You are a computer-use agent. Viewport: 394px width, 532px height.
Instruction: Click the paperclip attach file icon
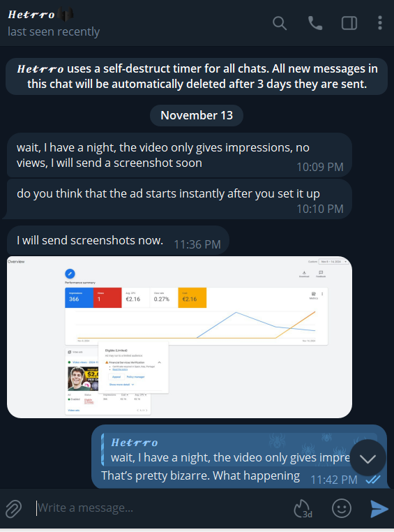(x=13, y=508)
